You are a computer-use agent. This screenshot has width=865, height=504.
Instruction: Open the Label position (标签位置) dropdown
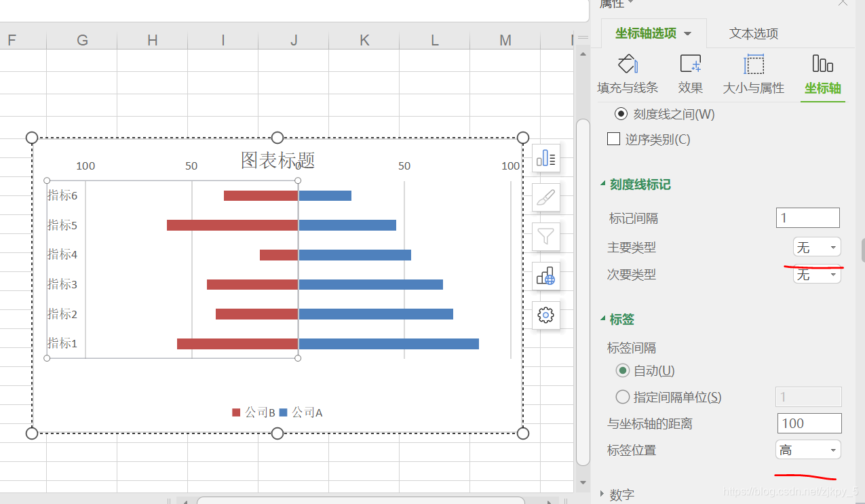pyautogui.click(x=808, y=450)
